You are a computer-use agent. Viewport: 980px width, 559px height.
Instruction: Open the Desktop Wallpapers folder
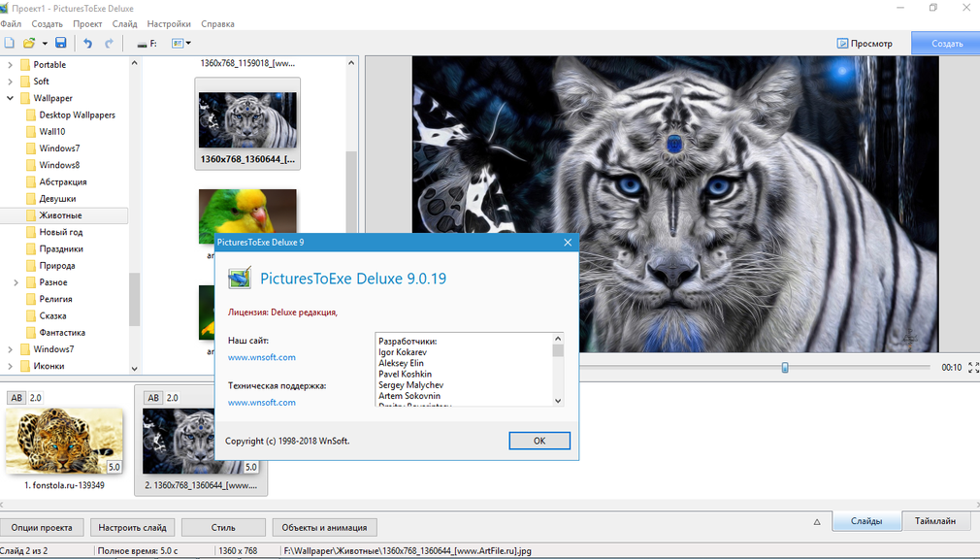(x=77, y=115)
